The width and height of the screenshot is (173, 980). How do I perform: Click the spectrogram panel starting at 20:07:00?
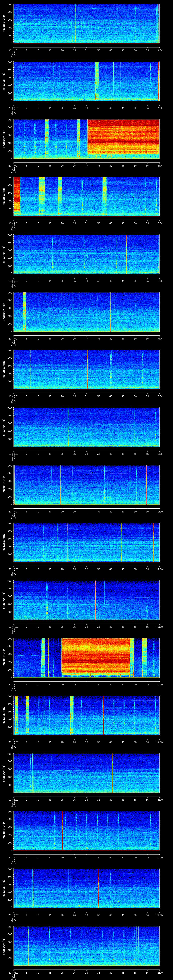87,370
